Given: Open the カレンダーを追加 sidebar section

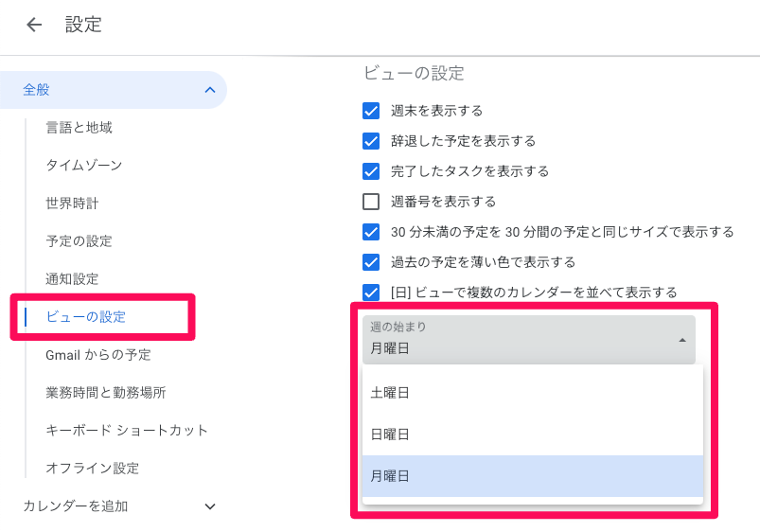Looking at the screenshot, I should [x=76, y=506].
